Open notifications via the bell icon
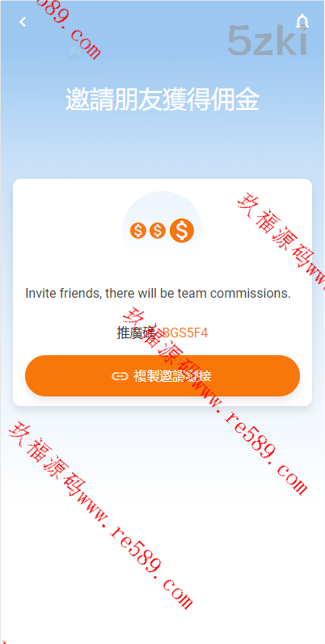Screen dimensions: 325x644 coord(302,22)
